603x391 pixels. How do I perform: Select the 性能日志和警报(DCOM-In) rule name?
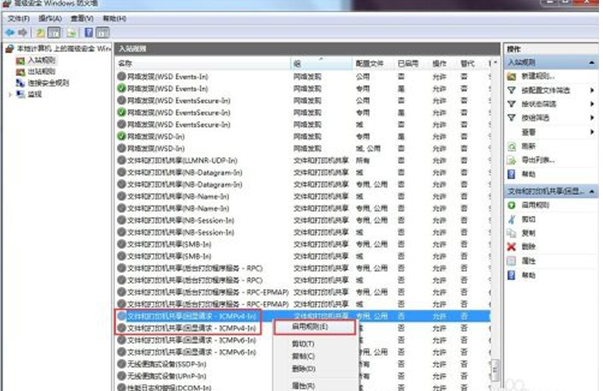click(169, 387)
